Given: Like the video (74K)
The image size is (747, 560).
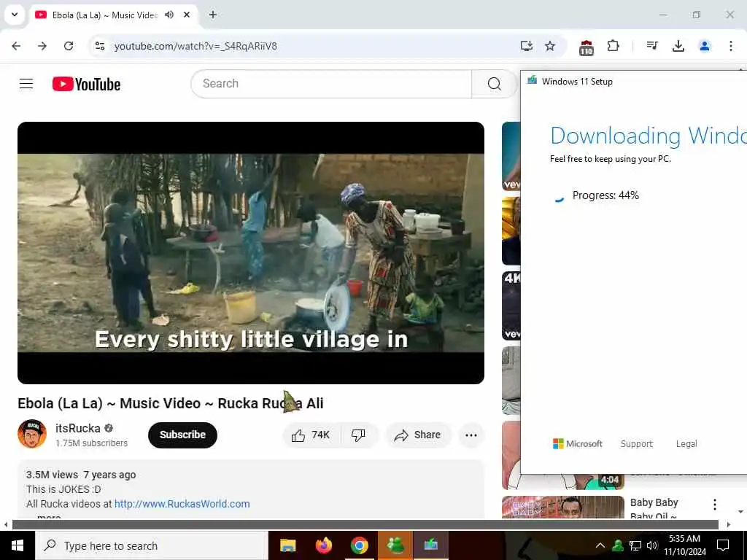Looking at the screenshot, I should coord(311,435).
